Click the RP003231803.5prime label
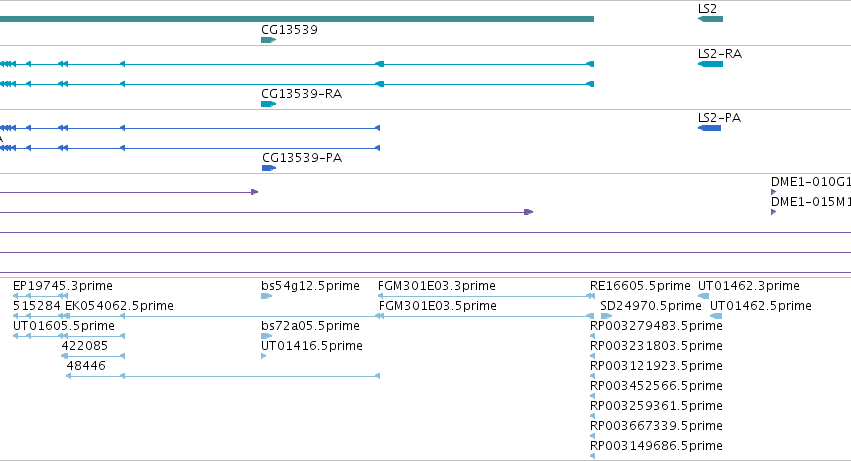The width and height of the screenshot is (851, 461). click(656, 346)
